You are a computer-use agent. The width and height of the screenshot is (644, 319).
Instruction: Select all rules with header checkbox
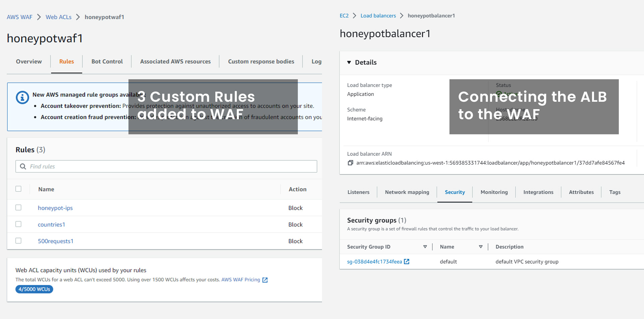18,189
